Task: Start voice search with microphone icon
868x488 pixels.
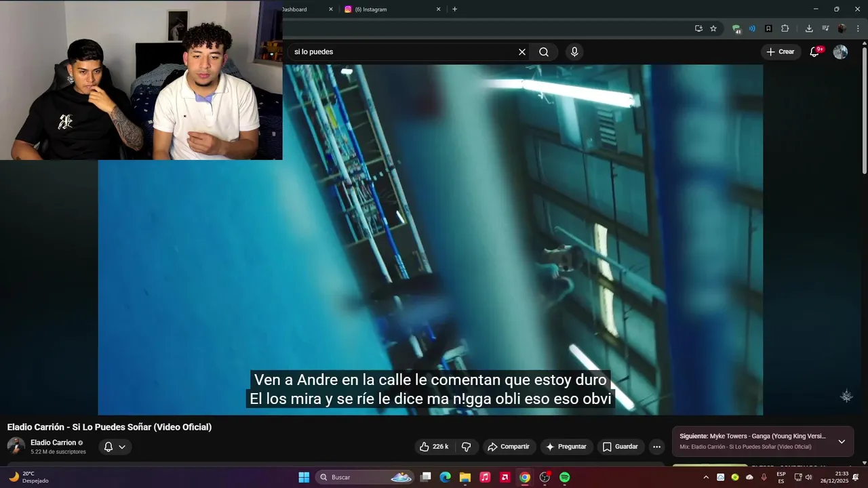Action: pos(574,52)
